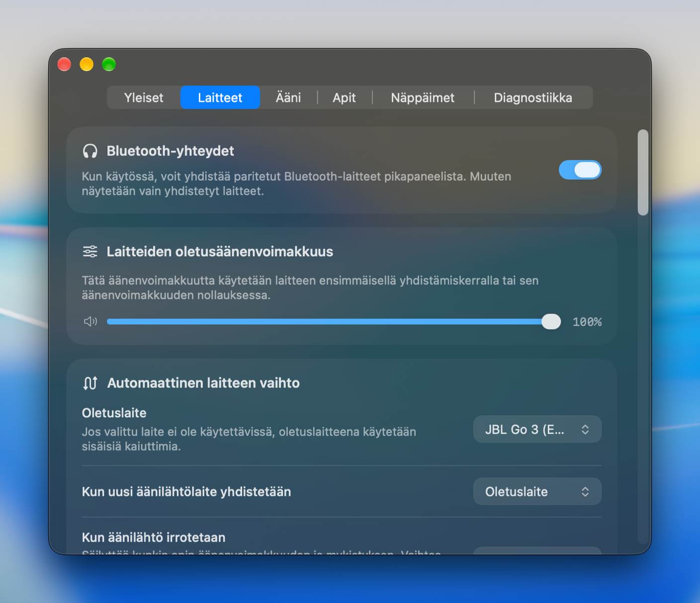Image resolution: width=700 pixels, height=603 pixels.
Task: Click the default volume slider knob
Action: coord(551,322)
